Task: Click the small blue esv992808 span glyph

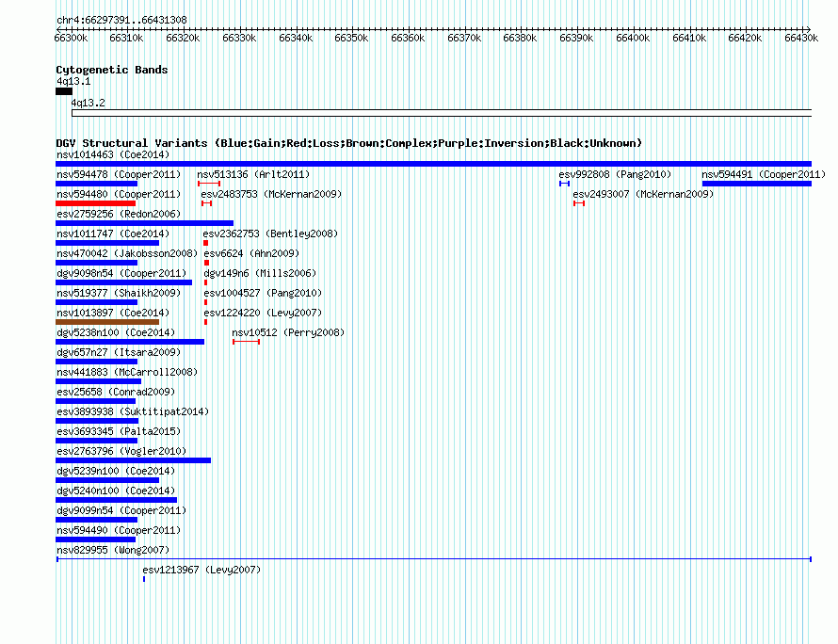Action: [564, 184]
